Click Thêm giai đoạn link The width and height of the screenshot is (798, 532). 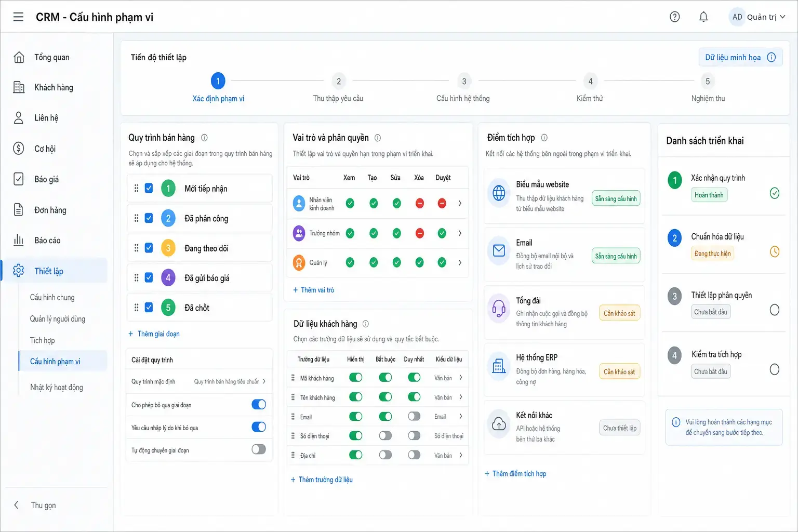pos(154,334)
